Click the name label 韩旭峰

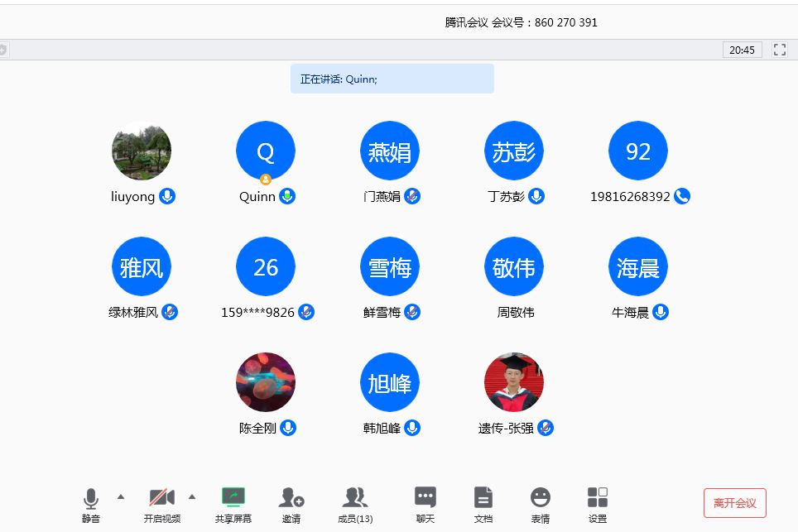pos(382,429)
